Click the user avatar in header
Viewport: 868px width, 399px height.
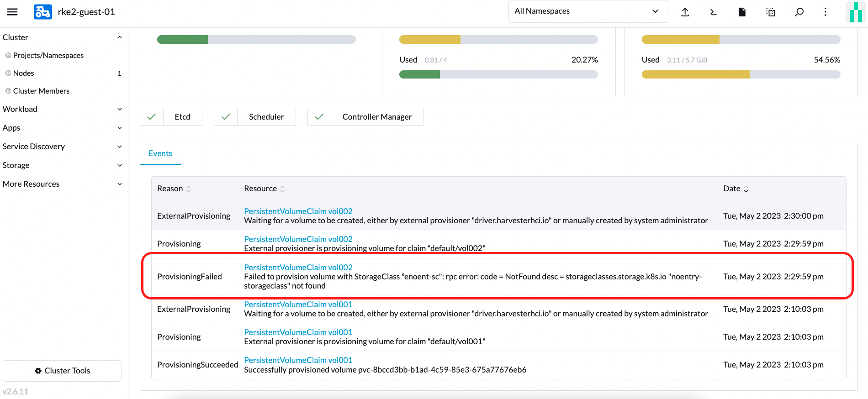click(x=856, y=12)
